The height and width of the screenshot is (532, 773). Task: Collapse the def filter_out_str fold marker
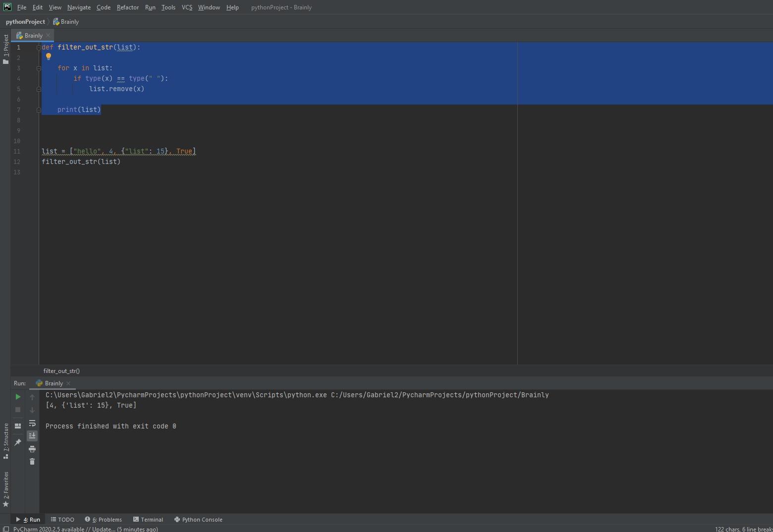[x=39, y=48]
